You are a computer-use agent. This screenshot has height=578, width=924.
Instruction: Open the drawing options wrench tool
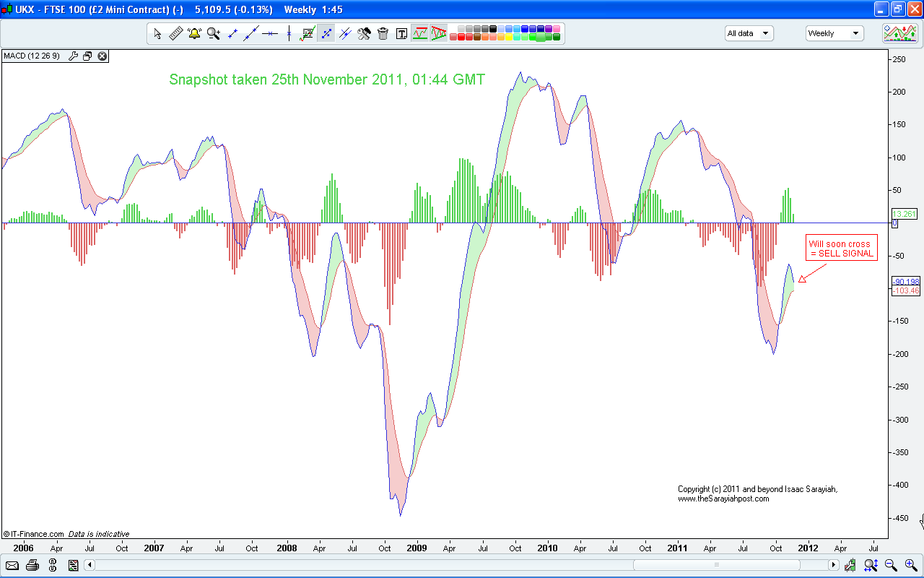coord(363,33)
